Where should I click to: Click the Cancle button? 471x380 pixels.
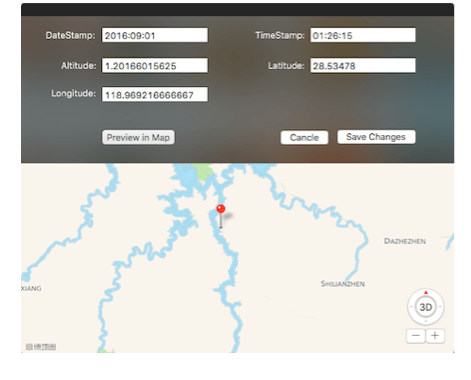[304, 137]
